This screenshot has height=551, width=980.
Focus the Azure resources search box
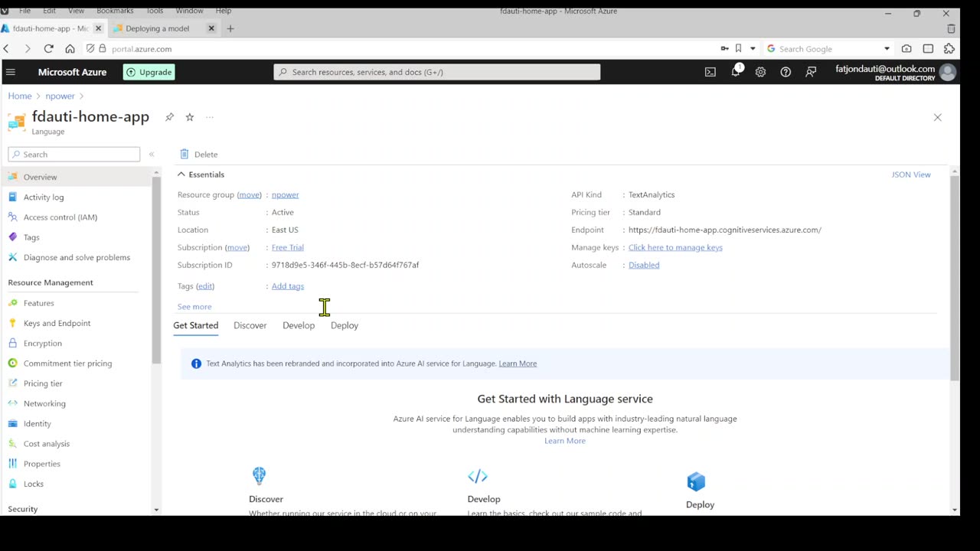[437, 72]
